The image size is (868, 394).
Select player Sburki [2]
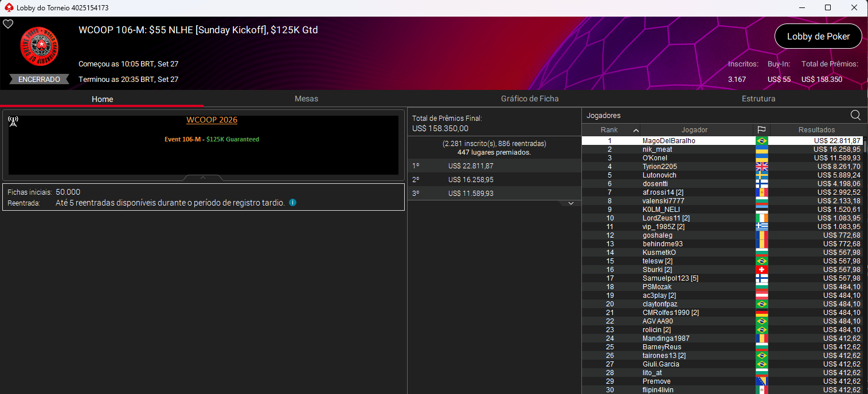(x=722, y=270)
